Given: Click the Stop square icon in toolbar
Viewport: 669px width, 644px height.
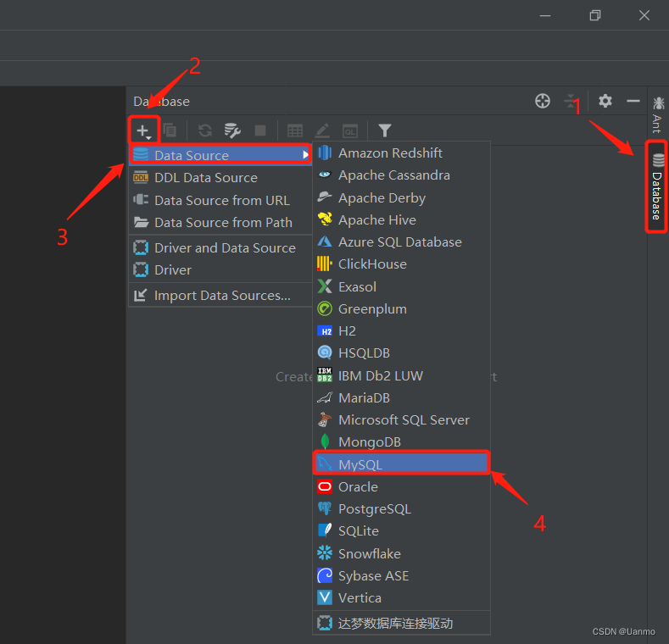Looking at the screenshot, I should coord(259,130).
